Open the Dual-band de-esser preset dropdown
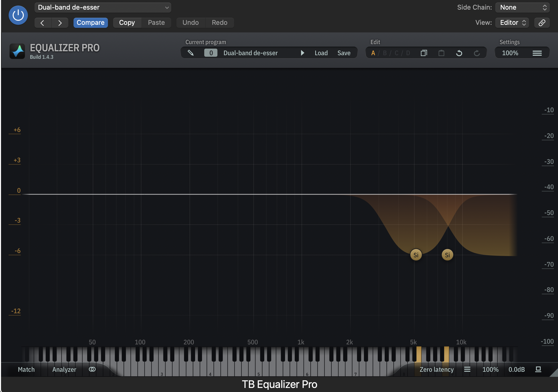Image resolution: width=558 pixels, height=392 pixels. [x=103, y=7]
